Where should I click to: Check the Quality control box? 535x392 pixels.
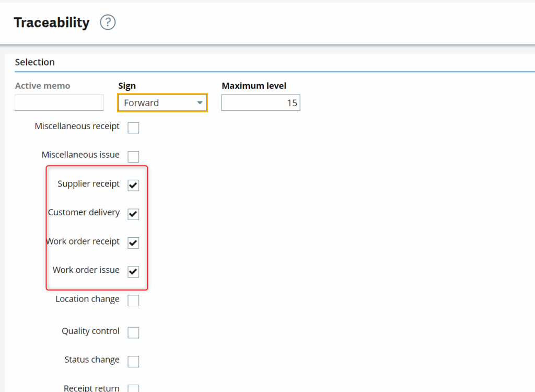pos(133,332)
